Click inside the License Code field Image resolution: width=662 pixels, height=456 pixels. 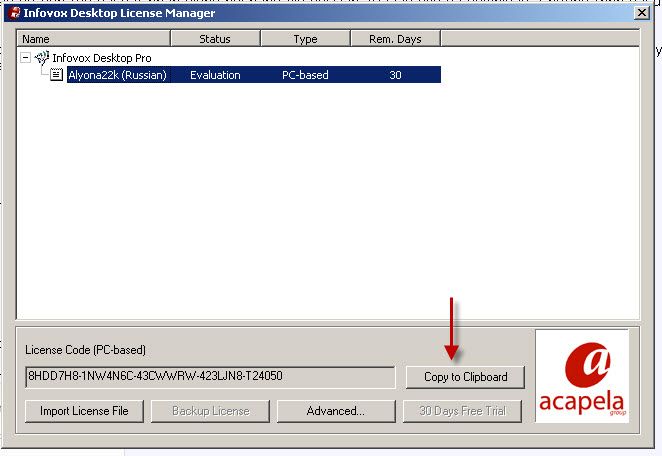[x=210, y=377]
